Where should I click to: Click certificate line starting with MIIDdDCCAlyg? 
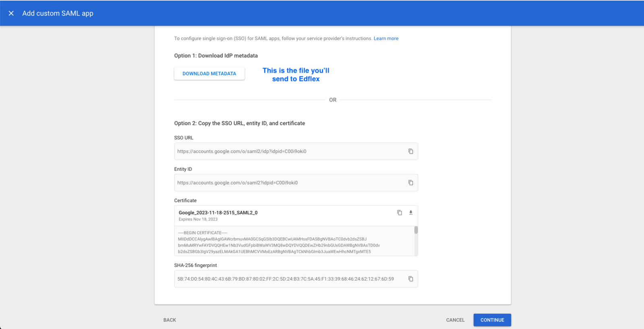click(x=272, y=239)
